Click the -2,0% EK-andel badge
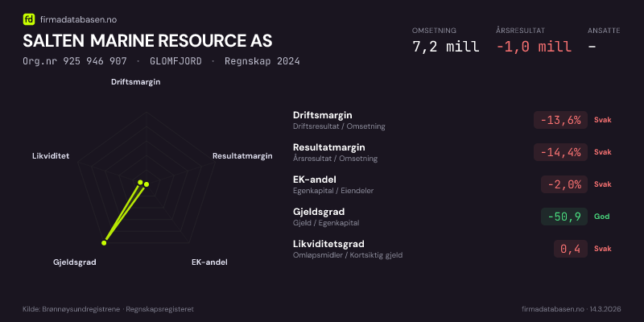The image size is (644, 322). (x=563, y=184)
